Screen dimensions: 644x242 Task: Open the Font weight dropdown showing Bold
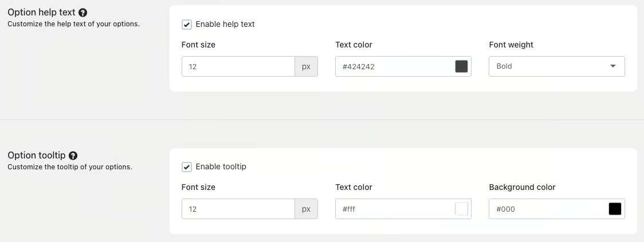556,66
